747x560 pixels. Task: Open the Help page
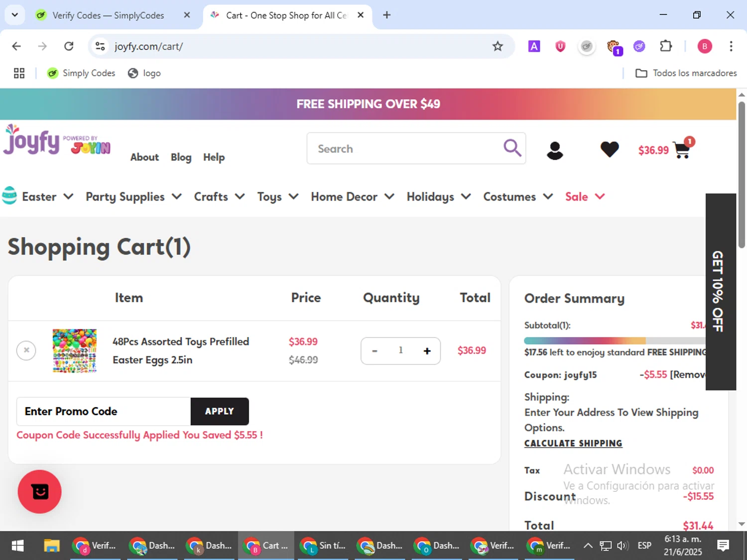coord(214,157)
